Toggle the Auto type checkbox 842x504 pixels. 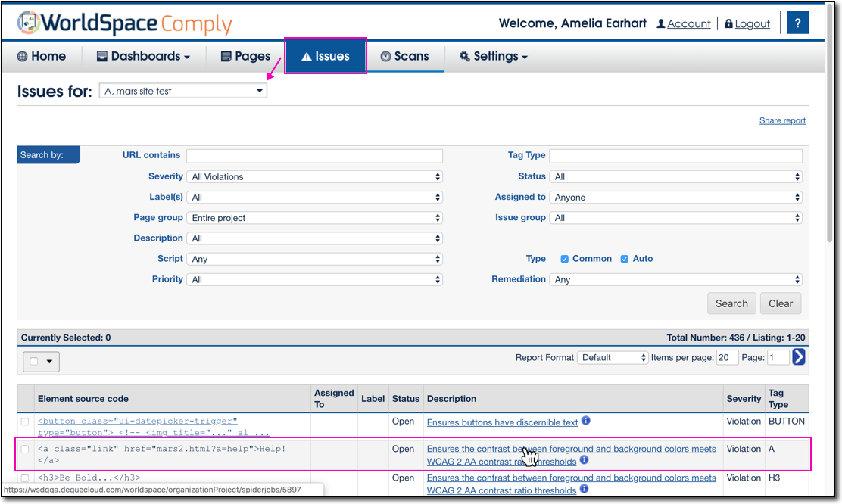point(625,259)
